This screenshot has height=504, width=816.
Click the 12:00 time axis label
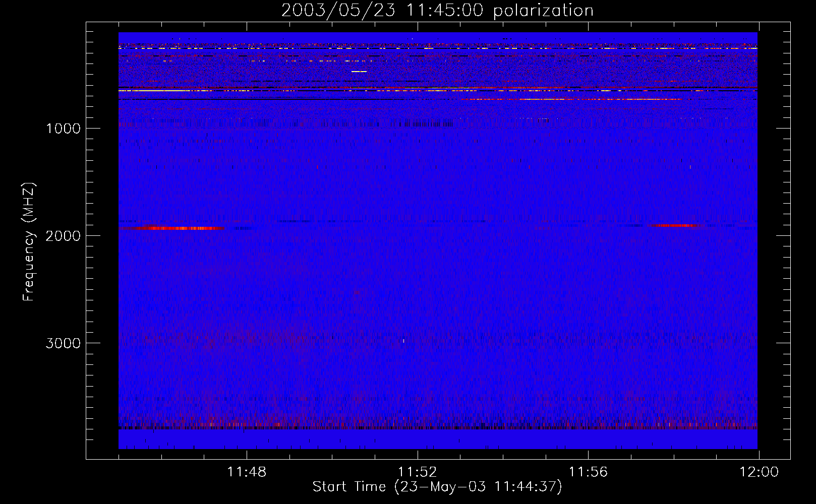759,472
